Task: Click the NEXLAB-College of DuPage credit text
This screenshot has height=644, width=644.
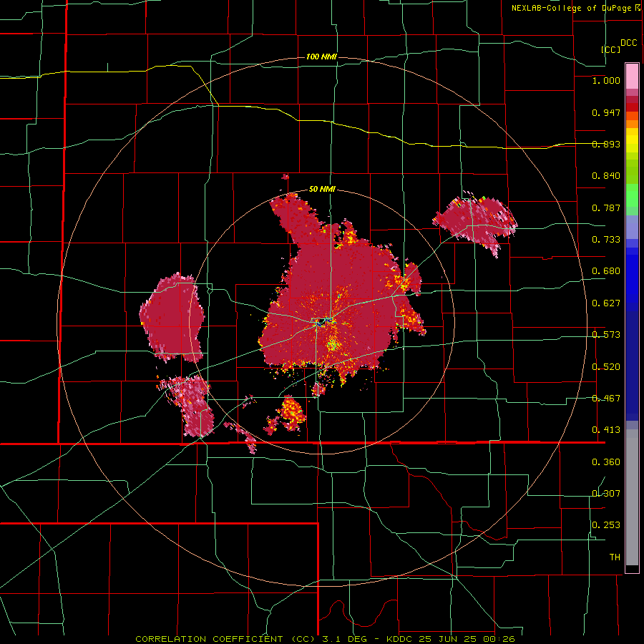Action: tap(572, 8)
